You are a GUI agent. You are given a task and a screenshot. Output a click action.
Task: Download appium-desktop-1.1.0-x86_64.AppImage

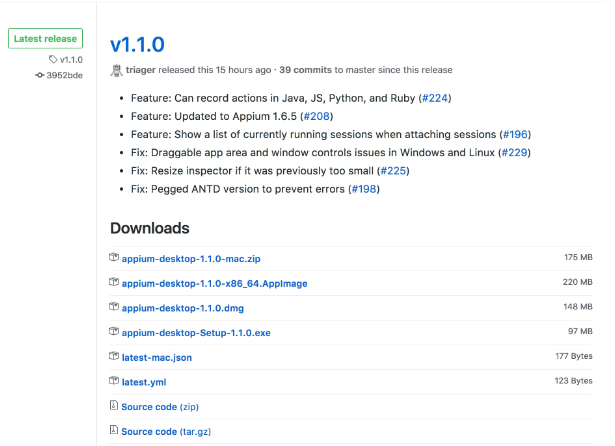(x=214, y=283)
